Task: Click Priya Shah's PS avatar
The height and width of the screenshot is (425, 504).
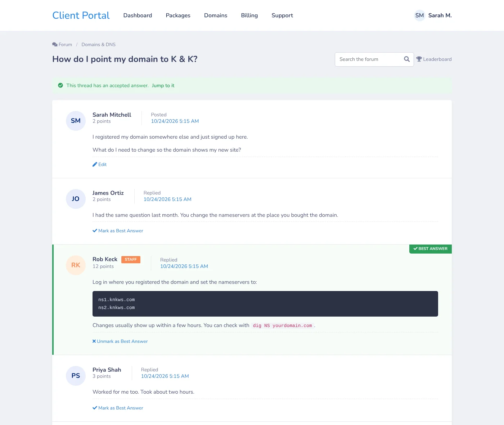Action: pos(76,376)
